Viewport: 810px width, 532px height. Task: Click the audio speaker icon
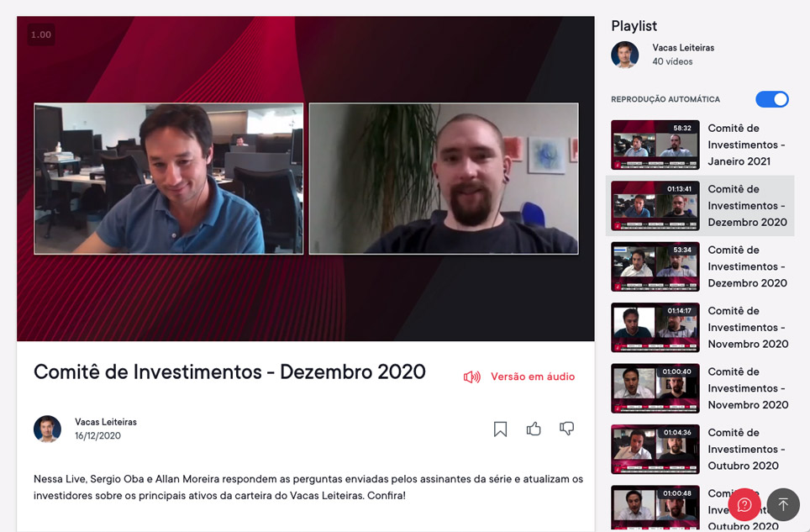click(x=471, y=377)
